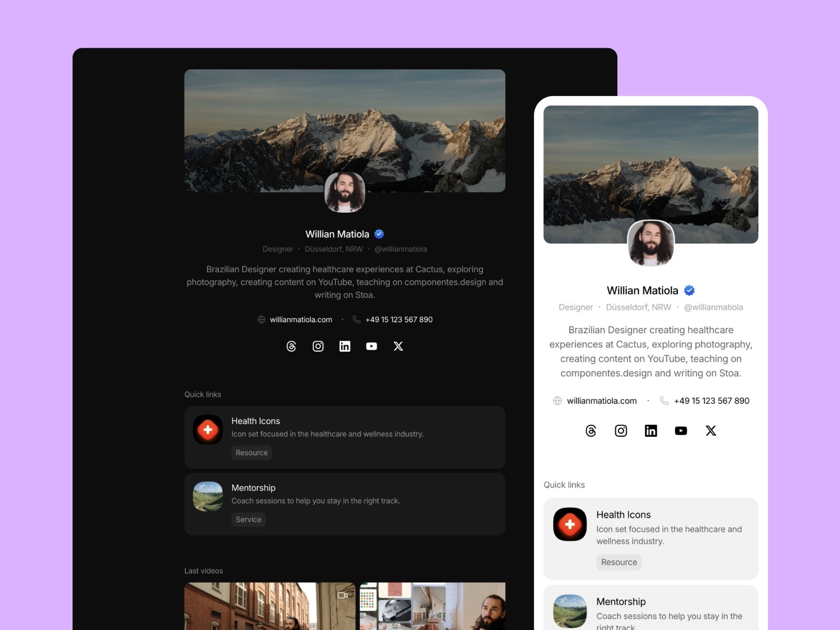
Task: Click Mentorship landscape icon in light card
Action: (570, 611)
